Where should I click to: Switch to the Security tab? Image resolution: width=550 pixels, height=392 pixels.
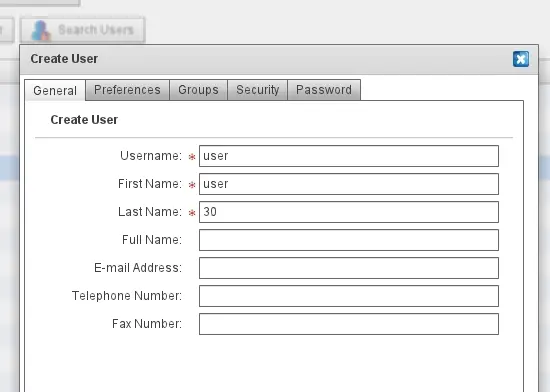point(257,90)
